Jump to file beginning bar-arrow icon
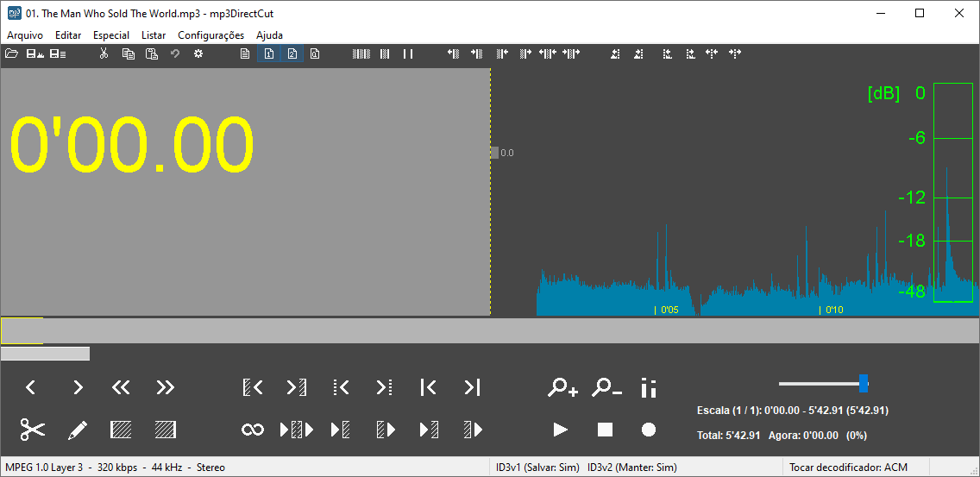Image resolution: width=980 pixels, height=477 pixels. coord(428,387)
